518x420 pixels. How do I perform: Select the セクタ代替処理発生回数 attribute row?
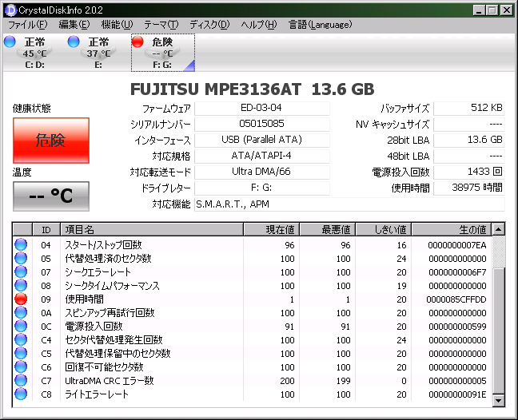253,340
